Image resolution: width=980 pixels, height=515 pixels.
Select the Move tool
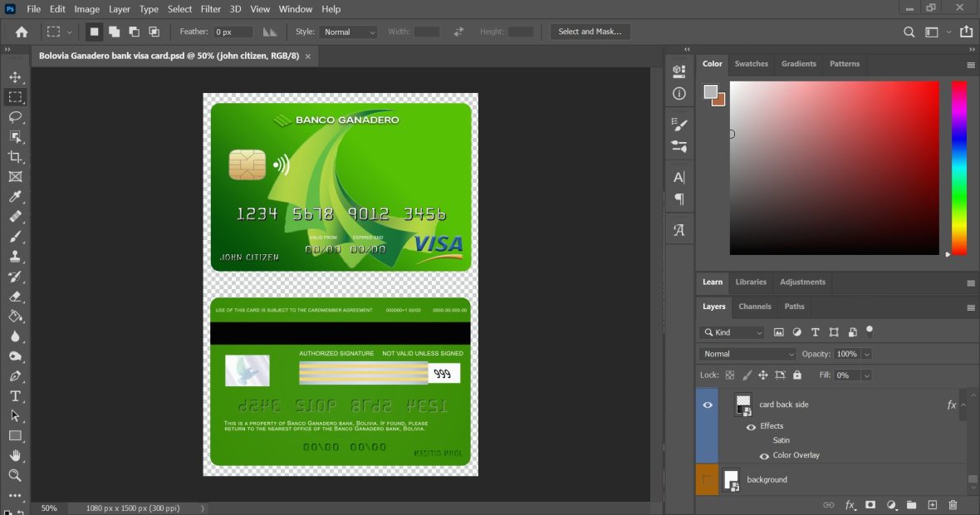[15, 76]
